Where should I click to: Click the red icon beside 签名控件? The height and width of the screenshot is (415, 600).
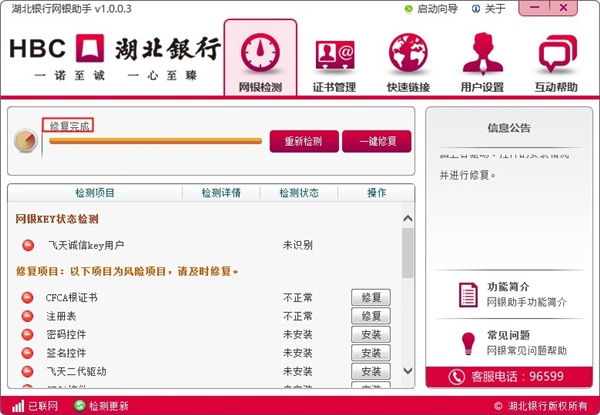coord(28,353)
